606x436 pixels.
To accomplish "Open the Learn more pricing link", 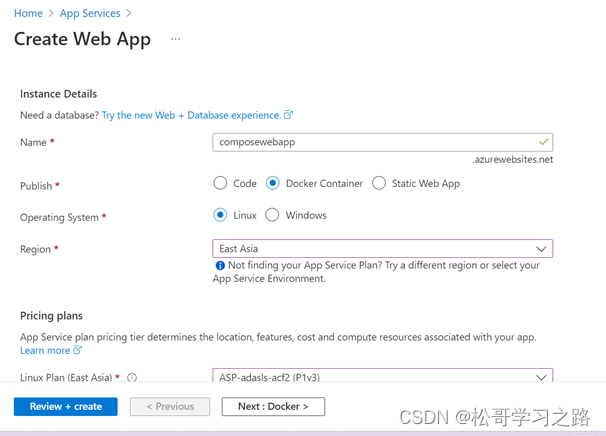I will tap(45, 351).
